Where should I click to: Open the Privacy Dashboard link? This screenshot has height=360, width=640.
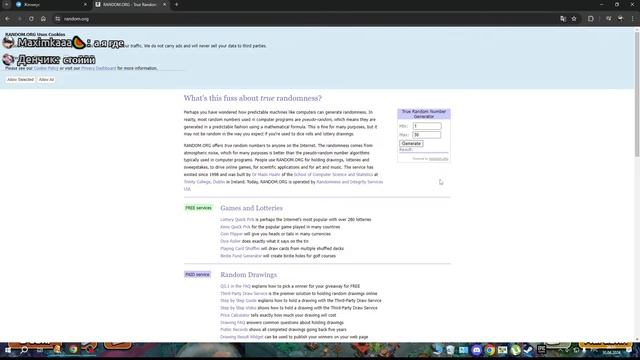[x=98, y=68]
